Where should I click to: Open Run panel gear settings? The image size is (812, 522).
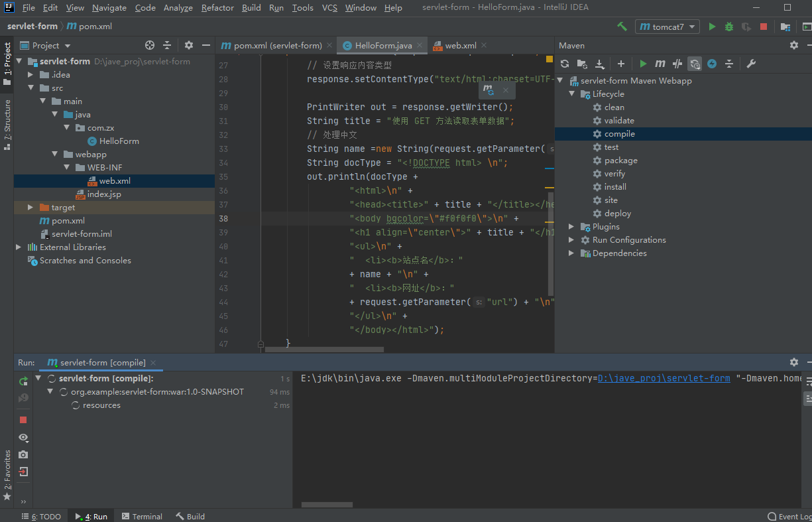tap(794, 362)
